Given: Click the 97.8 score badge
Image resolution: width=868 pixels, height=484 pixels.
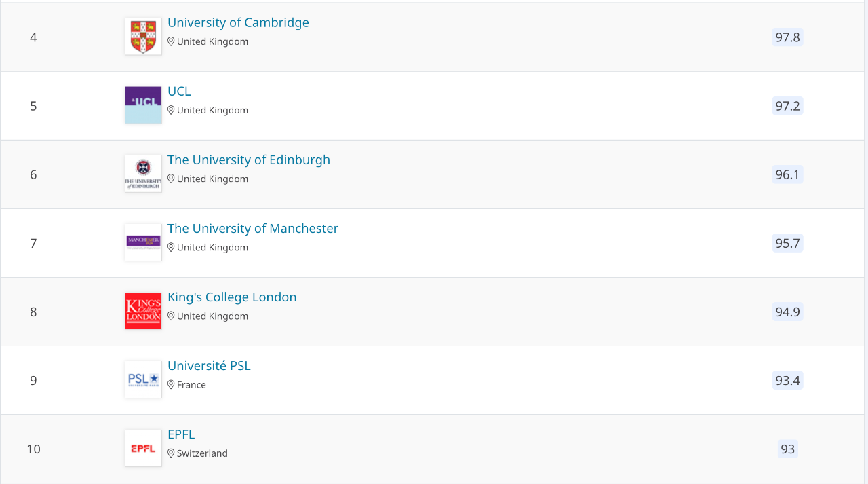Looking at the screenshot, I should coord(787,37).
